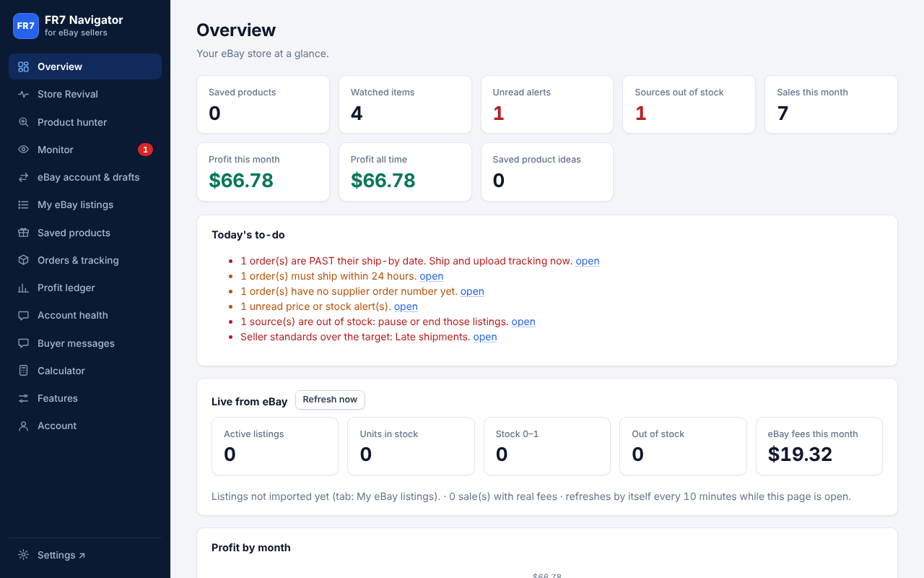
Task: Click the Overview grid icon in sidebar
Action: click(x=23, y=66)
